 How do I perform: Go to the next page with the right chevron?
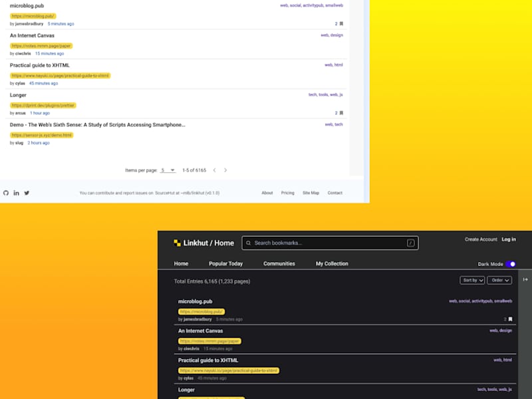tap(225, 170)
